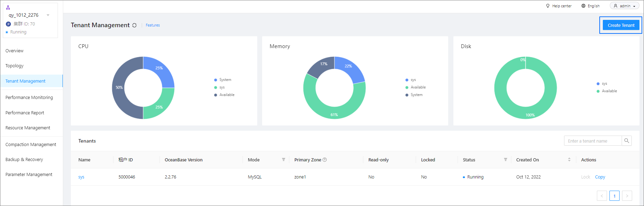Click the Status column filter icon
This screenshot has height=206, width=644.
click(x=505, y=160)
